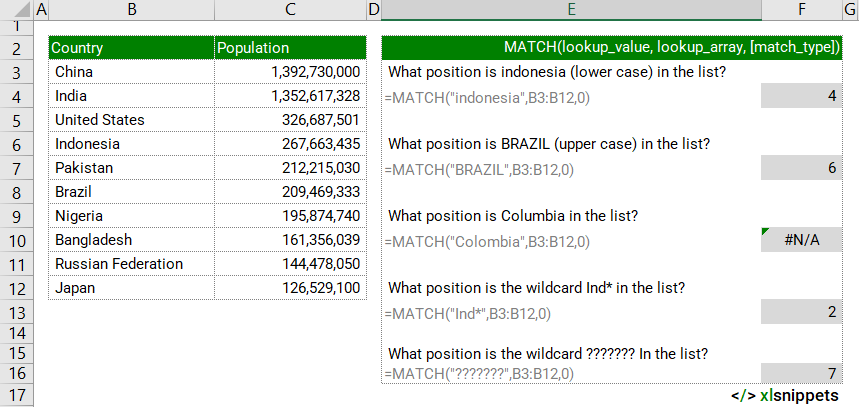Select row 10 header
Viewport: 859px width, 407px height.
pyautogui.click(x=16, y=240)
